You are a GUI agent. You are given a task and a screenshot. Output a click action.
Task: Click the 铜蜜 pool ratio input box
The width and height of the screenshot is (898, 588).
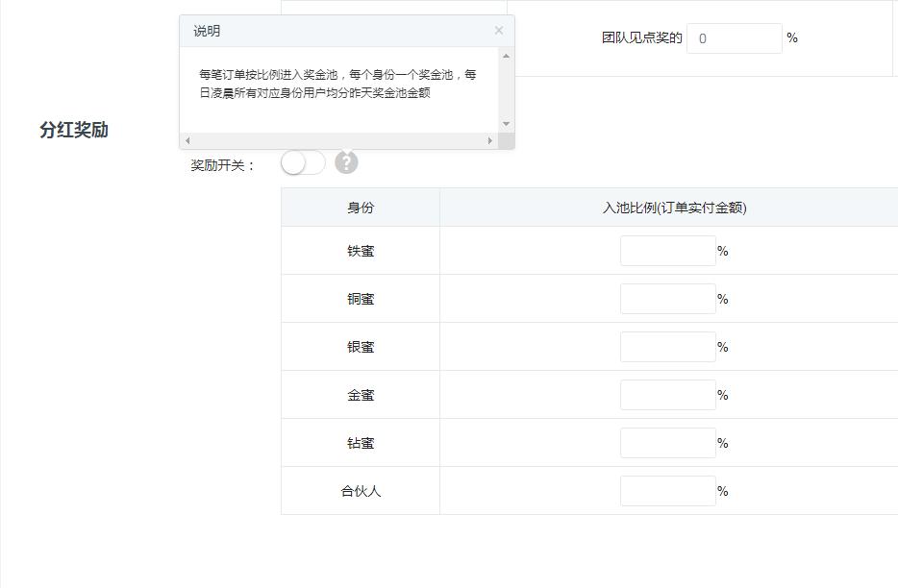click(667, 298)
